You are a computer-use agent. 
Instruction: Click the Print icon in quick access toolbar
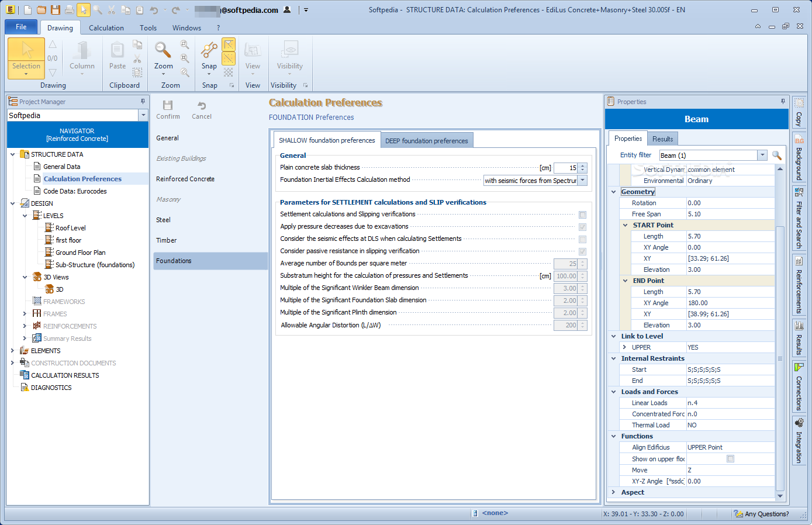point(70,10)
